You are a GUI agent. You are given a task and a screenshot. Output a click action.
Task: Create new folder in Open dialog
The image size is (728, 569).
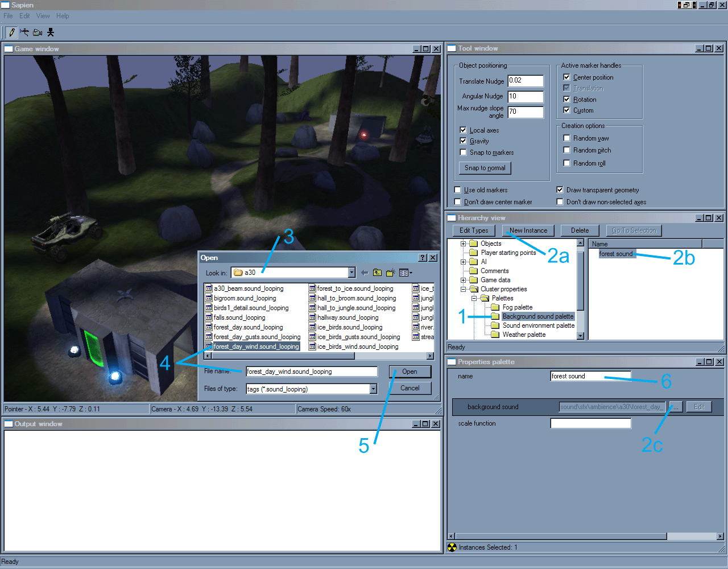[391, 273]
